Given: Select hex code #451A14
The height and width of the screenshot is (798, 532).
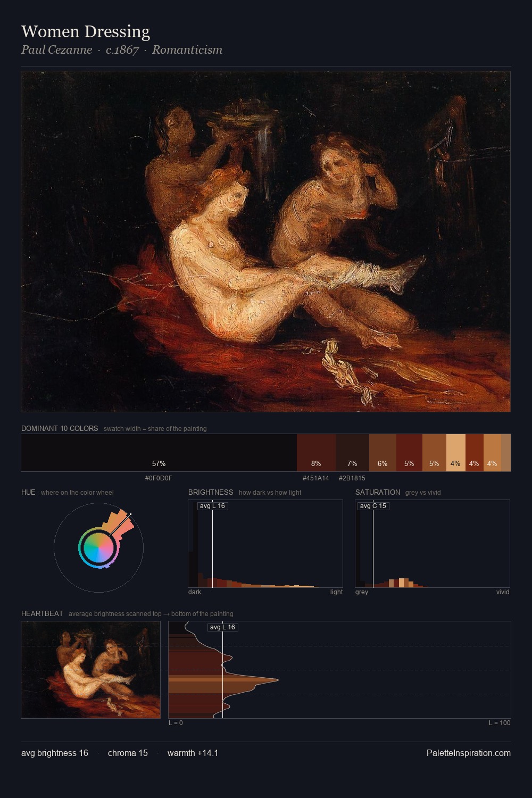Looking at the screenshot, I should click(x=315, y=478).
